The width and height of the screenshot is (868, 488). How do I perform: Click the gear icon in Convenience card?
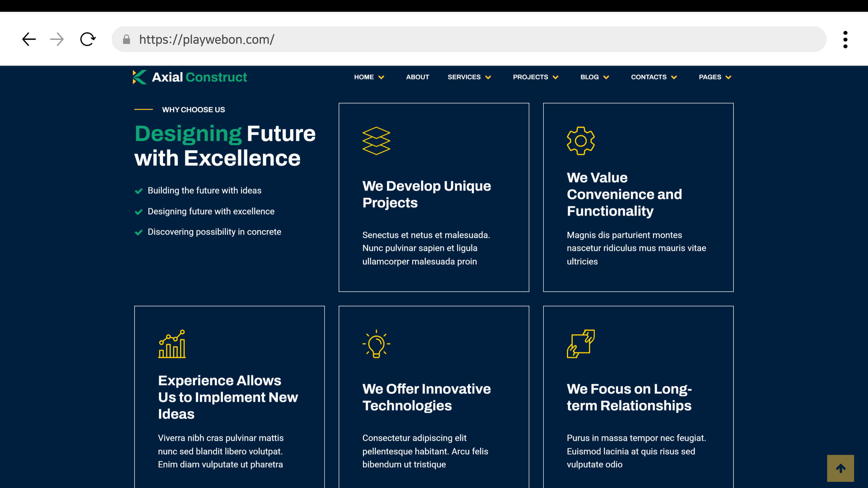[580, 141]
